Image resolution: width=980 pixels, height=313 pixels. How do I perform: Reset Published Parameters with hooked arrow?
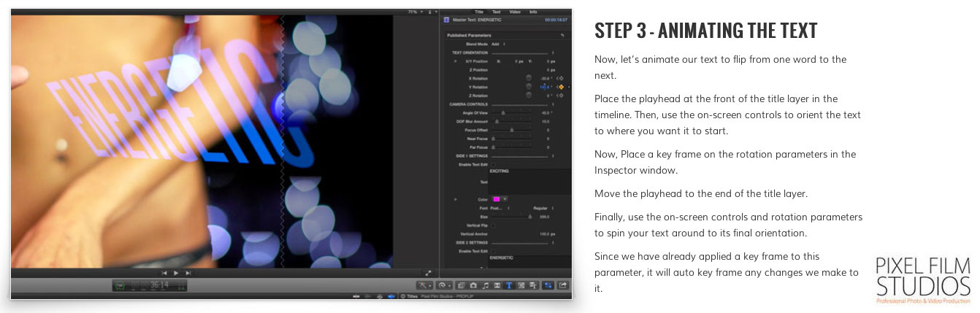click(562, 35)
